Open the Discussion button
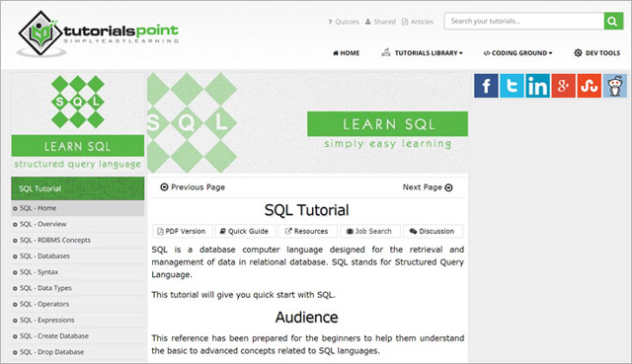The height and width of the screenshot is (364, 632). pos(433,231)
